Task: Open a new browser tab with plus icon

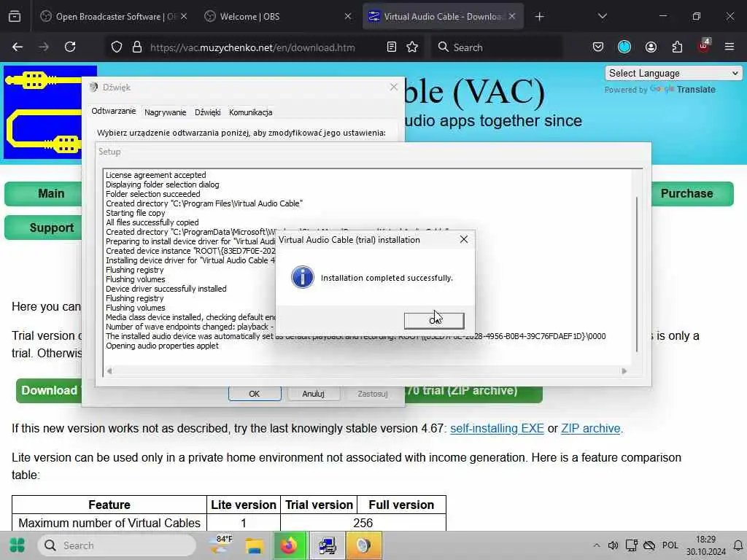Action: [x=539, y=17]
